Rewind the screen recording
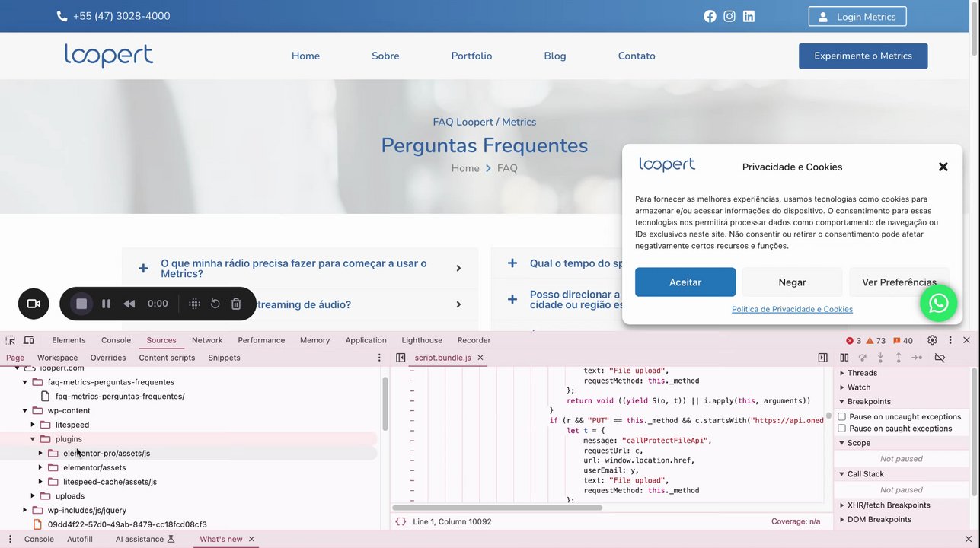 [129, 304]
